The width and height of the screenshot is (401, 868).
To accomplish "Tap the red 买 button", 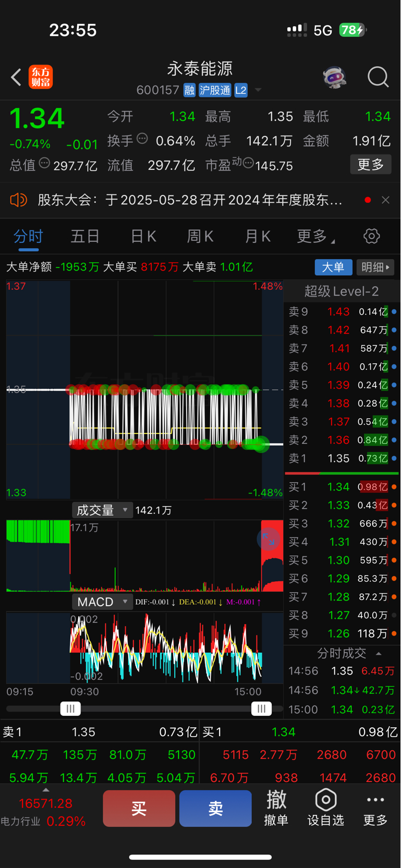I will point(139,809).
